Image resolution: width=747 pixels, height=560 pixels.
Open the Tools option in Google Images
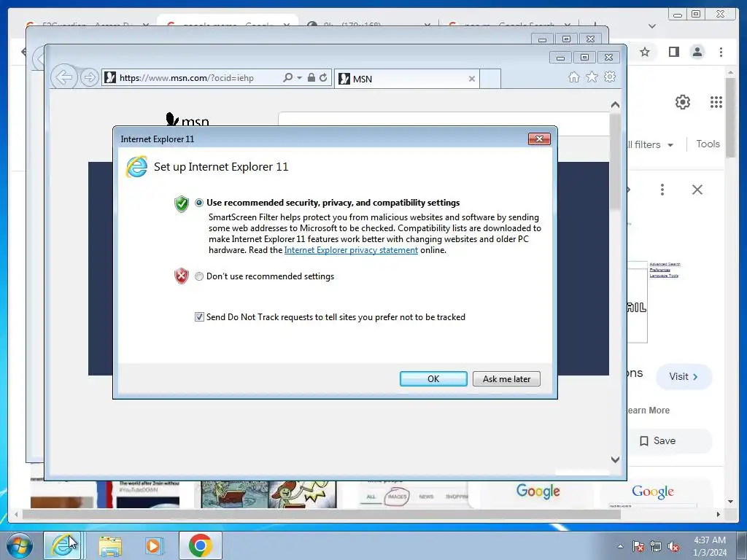click(708, 144)
